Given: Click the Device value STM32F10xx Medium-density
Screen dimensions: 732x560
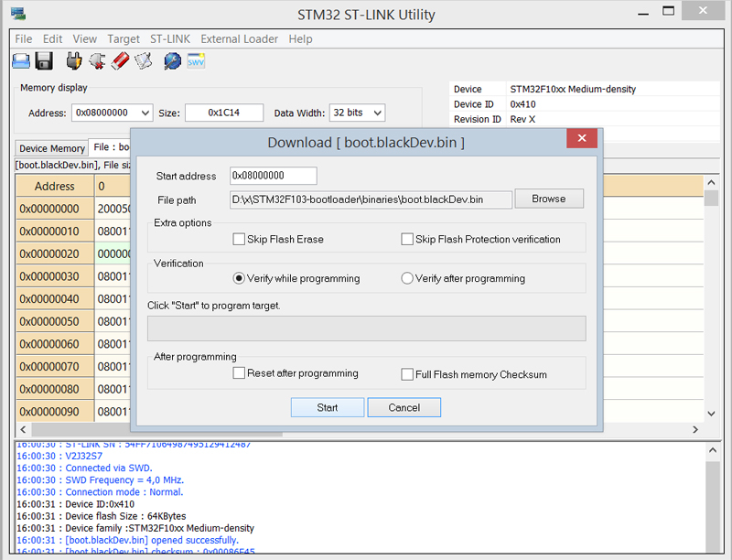Looking at the screenshot, I should 573,89.
